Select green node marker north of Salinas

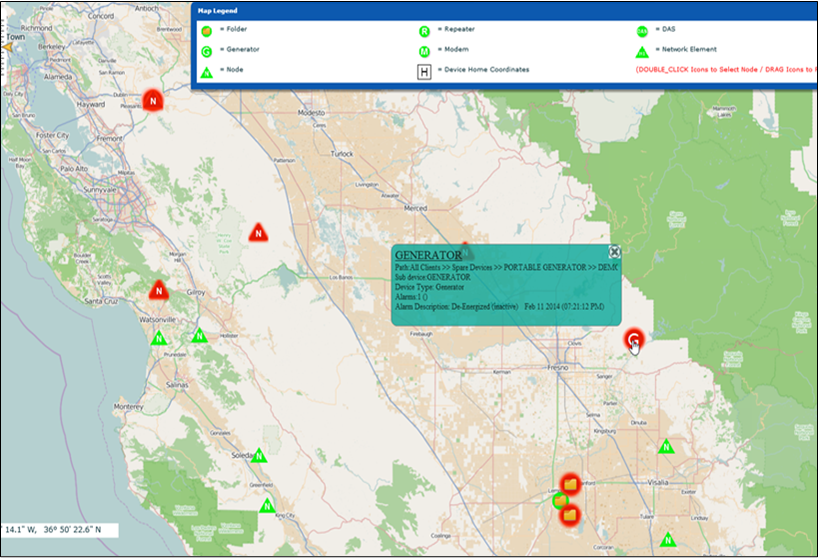pos(199,335)
